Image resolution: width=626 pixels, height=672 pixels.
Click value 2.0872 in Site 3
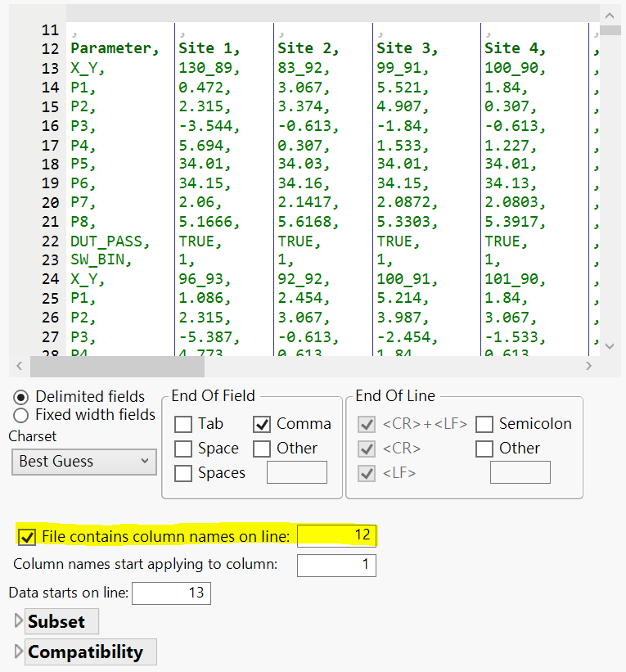pyautogui.click(x=408, y=202)
